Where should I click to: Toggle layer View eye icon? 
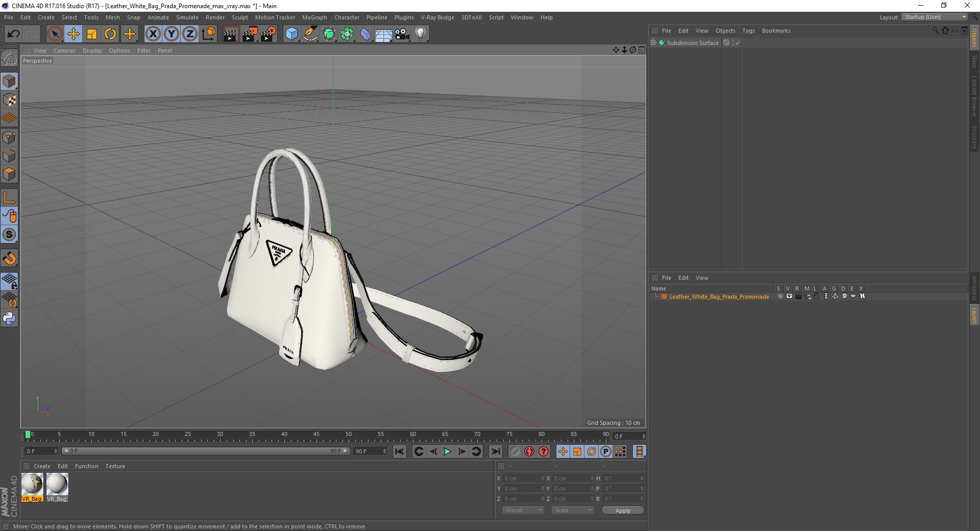(789, 296)
